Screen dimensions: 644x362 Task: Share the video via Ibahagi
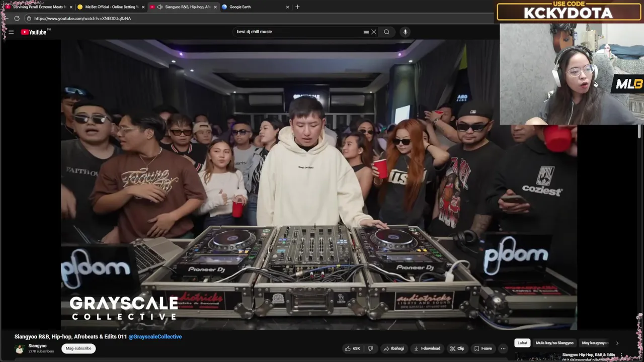393,348
